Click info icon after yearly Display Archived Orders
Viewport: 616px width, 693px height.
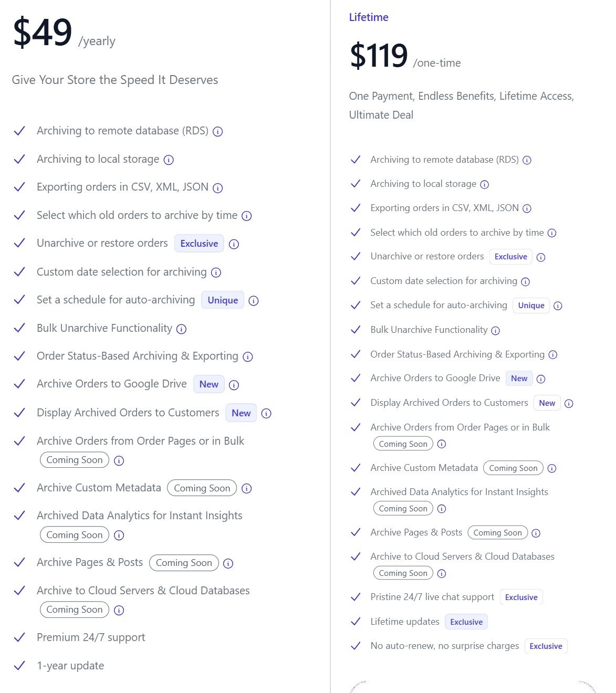coord(266,414)
